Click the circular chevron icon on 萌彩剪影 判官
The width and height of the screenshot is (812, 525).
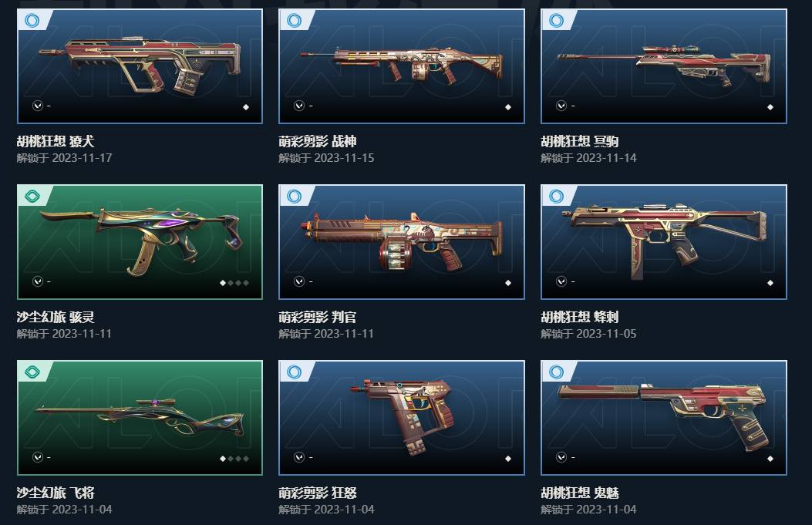pos(299,281)
